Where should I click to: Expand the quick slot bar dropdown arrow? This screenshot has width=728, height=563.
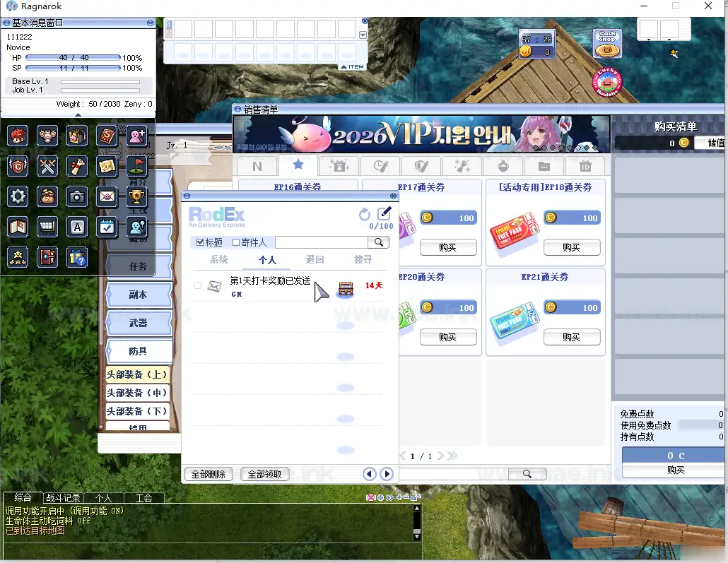click(x=363, y=35)
